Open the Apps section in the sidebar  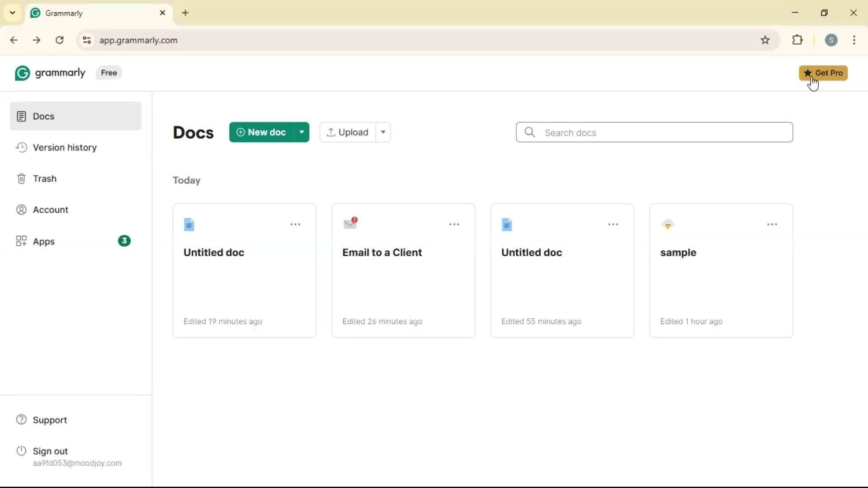(x=43, y=242)
